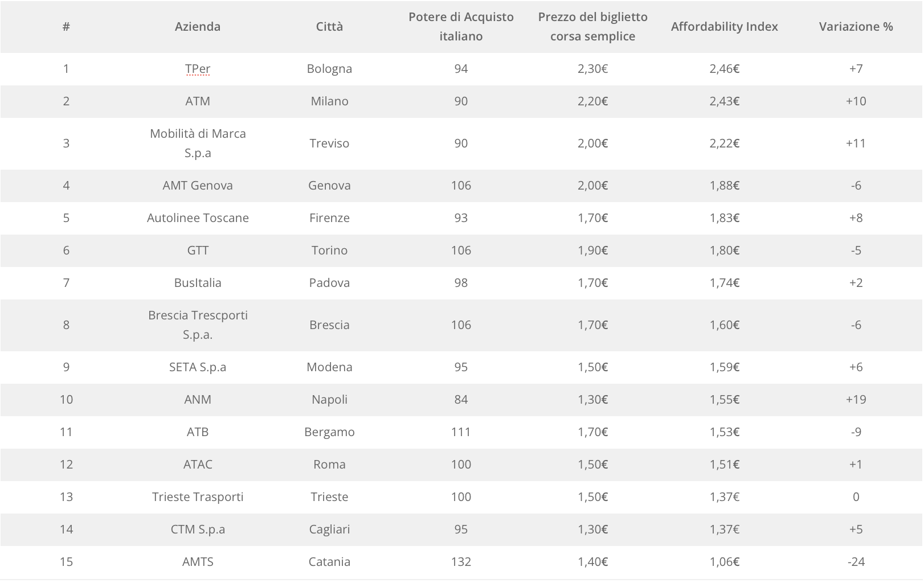Select the Autolinee Toscane cell
Image resolution: width=924 pixels, height=583 pixels.
[197, 217]
